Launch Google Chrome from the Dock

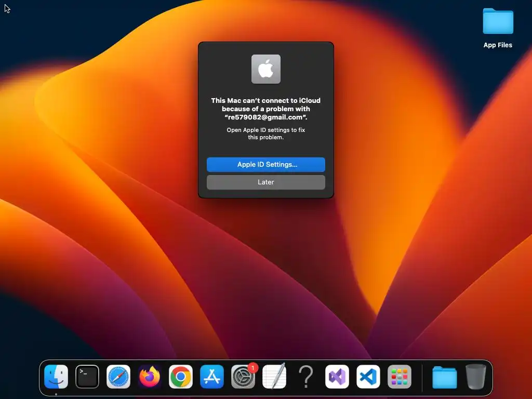point(181,377)
